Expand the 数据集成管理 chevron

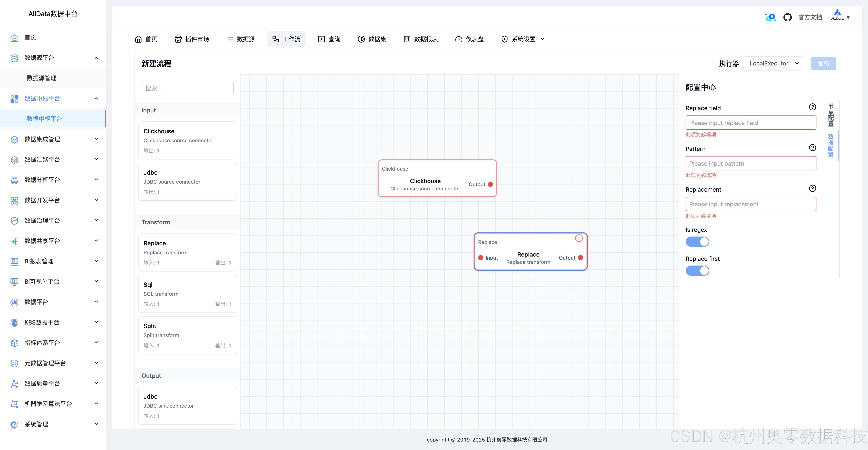click(96, 139)
